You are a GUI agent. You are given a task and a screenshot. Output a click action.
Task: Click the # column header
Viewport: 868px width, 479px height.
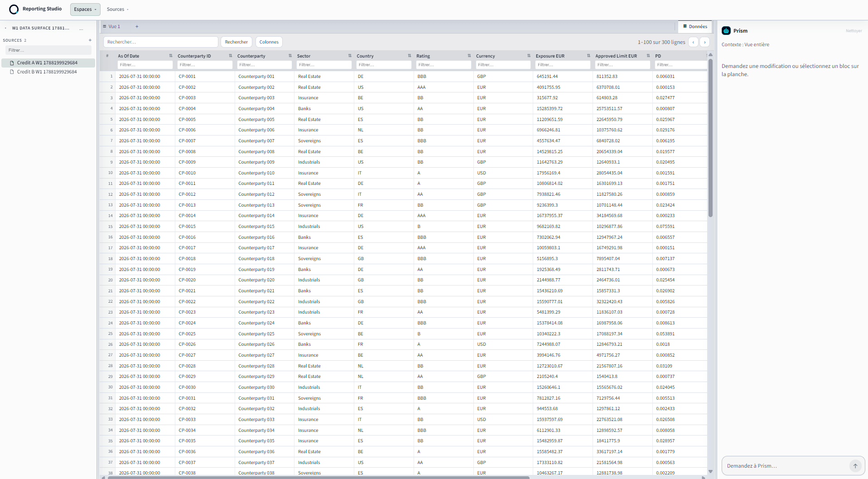click(107, 56)
